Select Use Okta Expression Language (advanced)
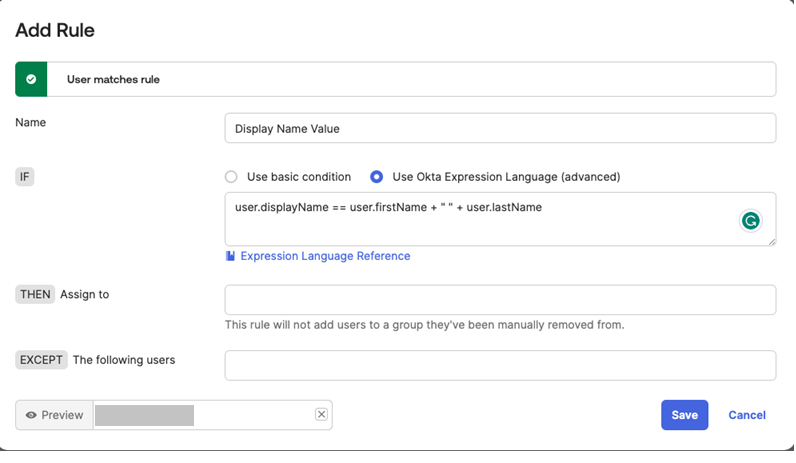The height and width of the screenshot is (463, 796). coord(377,177)
